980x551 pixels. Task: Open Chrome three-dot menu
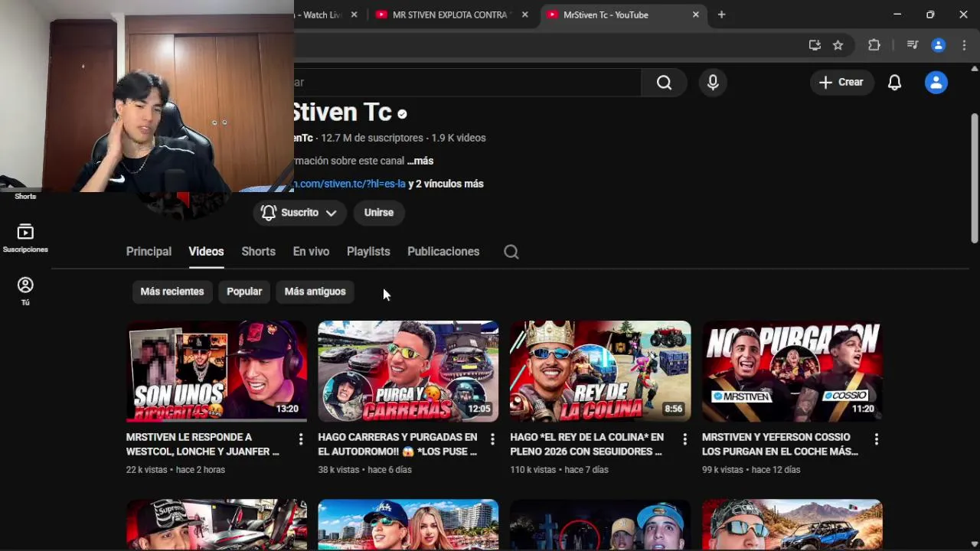tap(964, 45)
